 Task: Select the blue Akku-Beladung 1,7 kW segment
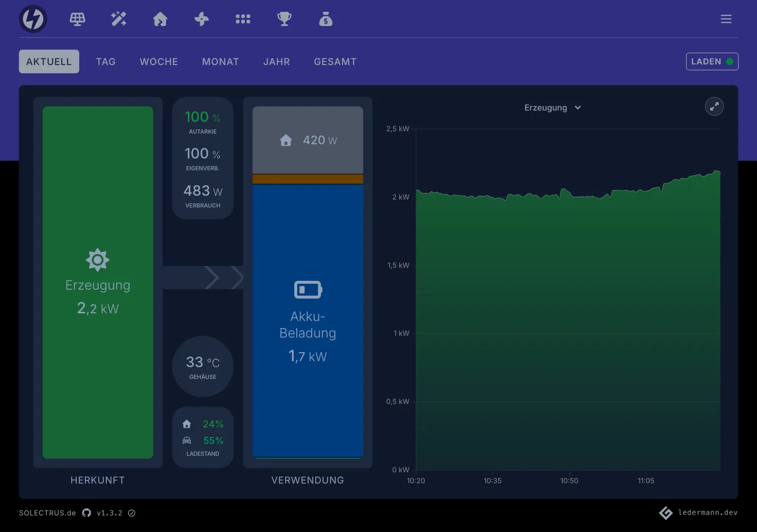(308, 321)
